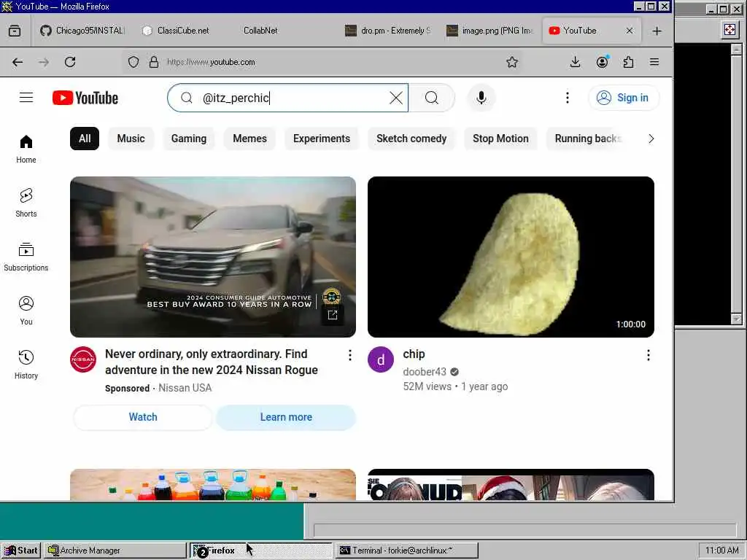Click the site security padlock icon
Image resolution: width=747 pixels, height=560 pixels.
[153, 62]
